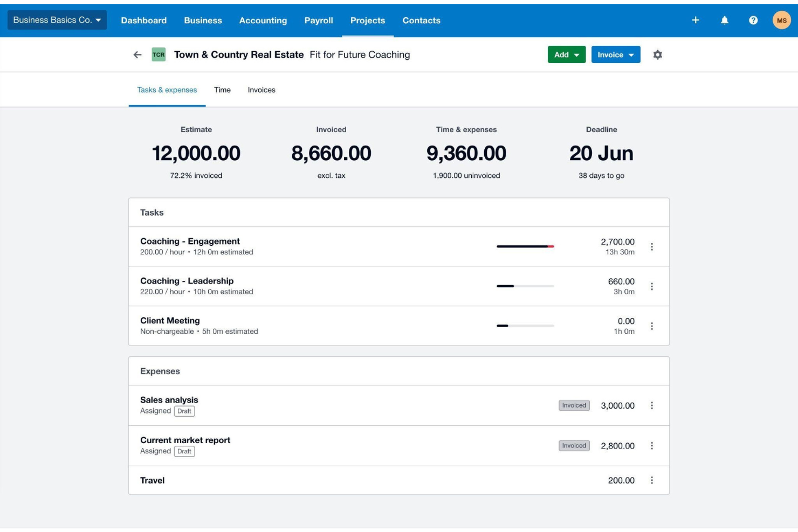The width and height of the screenshot is (798, 532).
Task: Click the plus icon to create new item
Action: [696, 20]
